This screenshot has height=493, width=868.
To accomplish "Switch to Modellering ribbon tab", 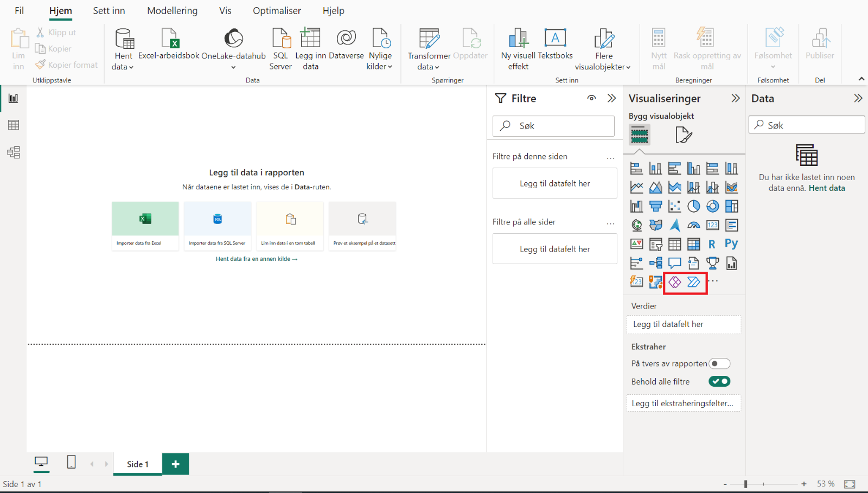I will (173, 11).
